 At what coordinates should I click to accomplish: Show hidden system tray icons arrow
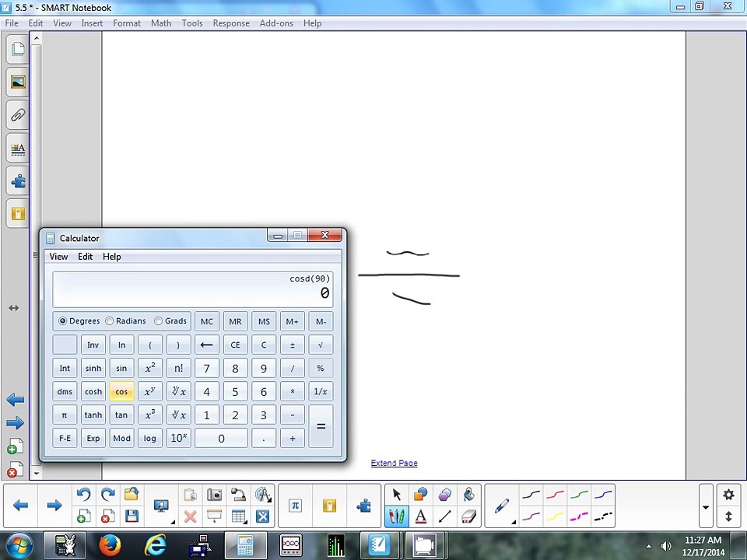(648, 546)
